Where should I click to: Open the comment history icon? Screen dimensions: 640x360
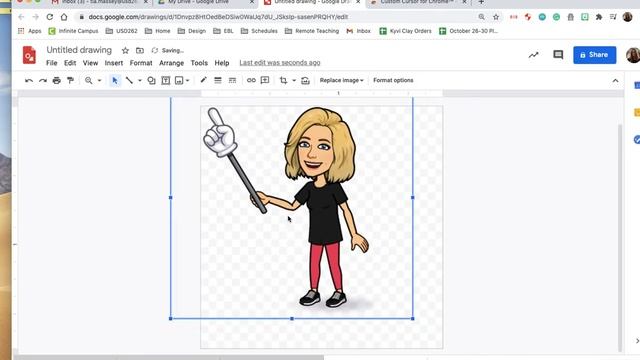tap(558, 55)
